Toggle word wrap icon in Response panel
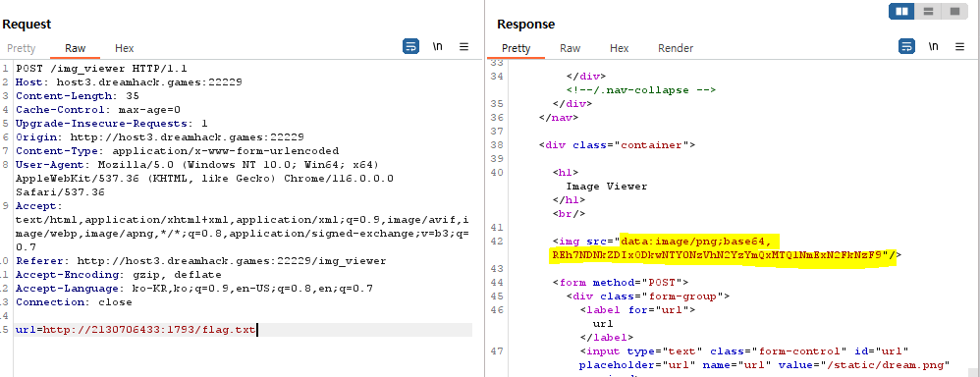This screenshot has width=980, height=377. [x=906, y=47]
